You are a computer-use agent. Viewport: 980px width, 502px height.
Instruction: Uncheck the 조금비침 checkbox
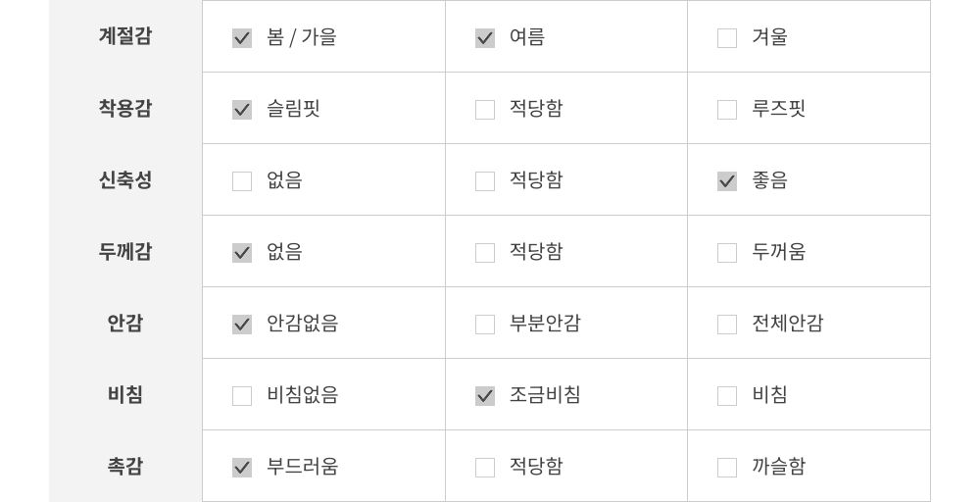coord(485,396)
